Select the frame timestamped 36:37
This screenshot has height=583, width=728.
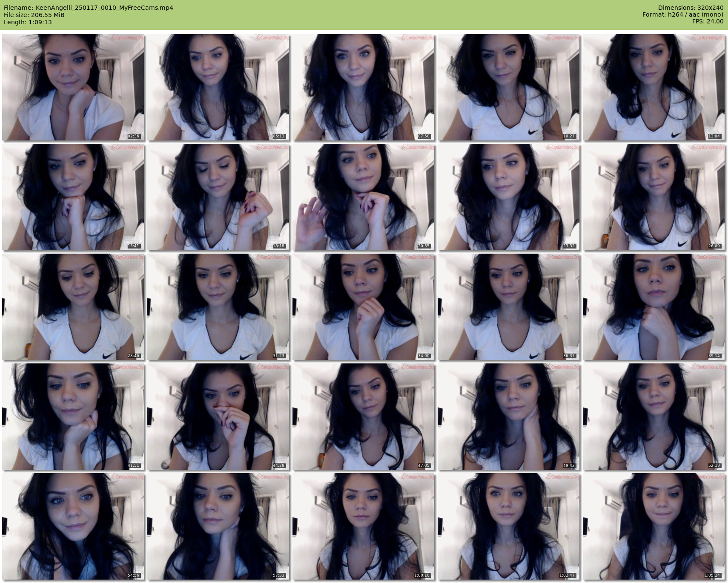tap(509, 307)
